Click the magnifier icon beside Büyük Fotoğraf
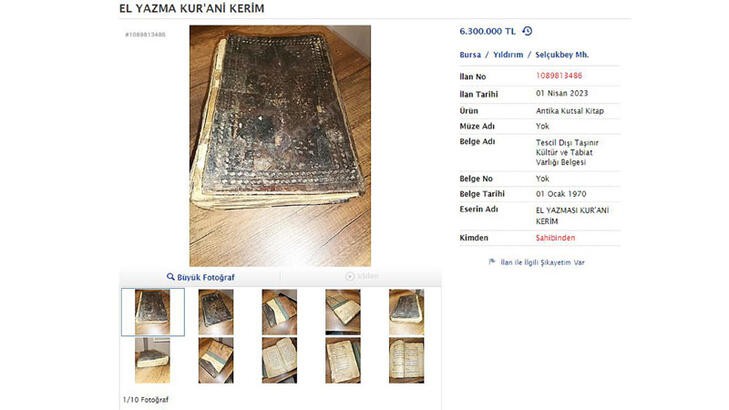The width and height of the screenshot is (729, 410). [171, 277]
